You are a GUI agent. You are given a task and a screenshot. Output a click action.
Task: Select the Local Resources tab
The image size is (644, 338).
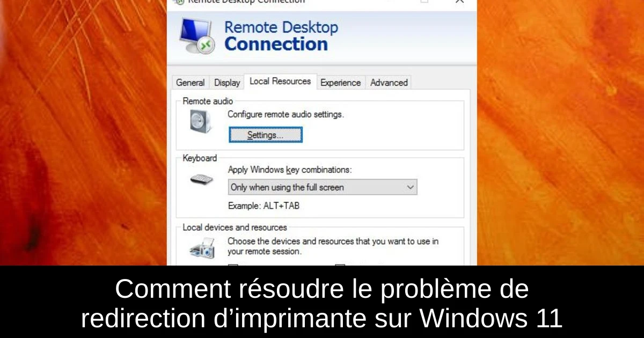280,82
